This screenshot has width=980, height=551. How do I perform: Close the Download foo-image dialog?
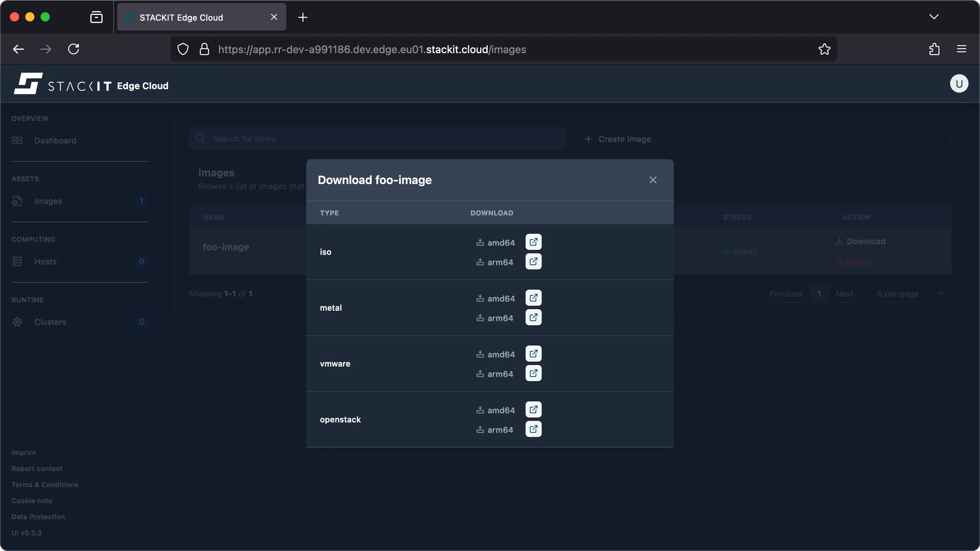click(652, 179)
